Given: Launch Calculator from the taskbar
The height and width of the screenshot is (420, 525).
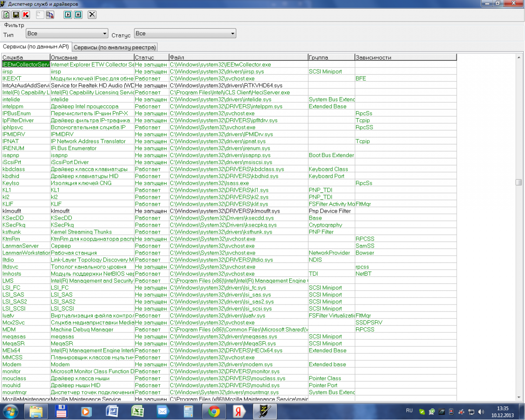Looking at the screenshot, I should 188,412.
